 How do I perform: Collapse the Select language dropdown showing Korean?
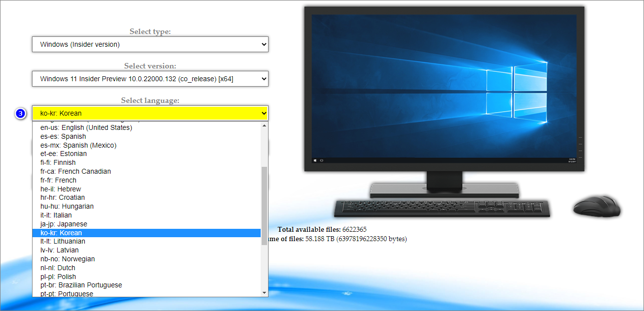coord(150,113)
